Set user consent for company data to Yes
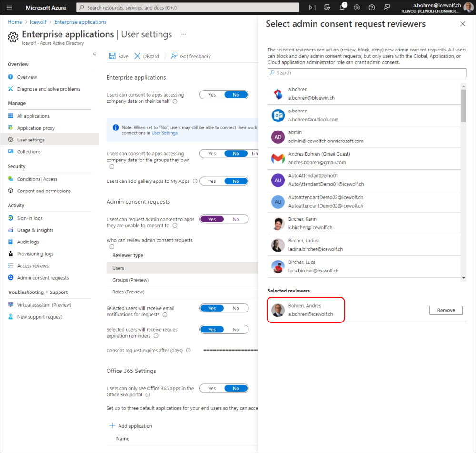 click(212, 95)
